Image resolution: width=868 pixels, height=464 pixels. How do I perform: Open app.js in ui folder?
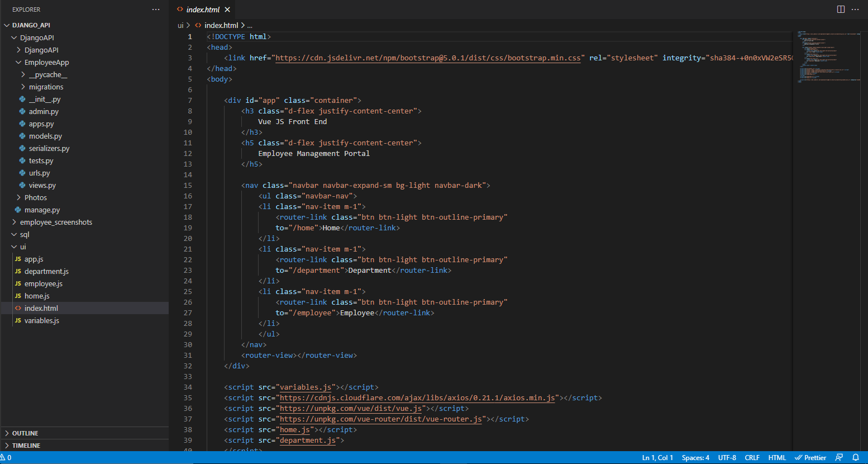(84, 259)
